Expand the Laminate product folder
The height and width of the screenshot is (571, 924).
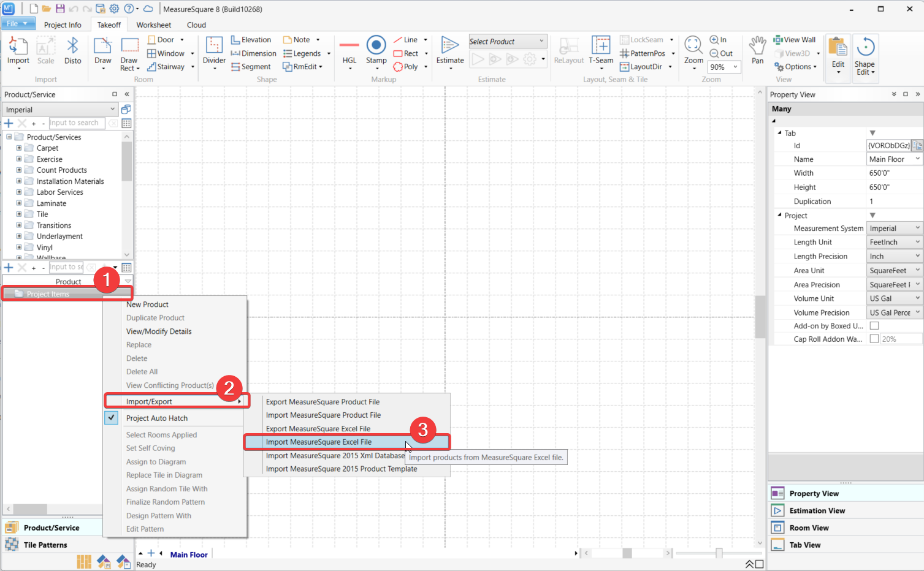click(x=19, y=203)
